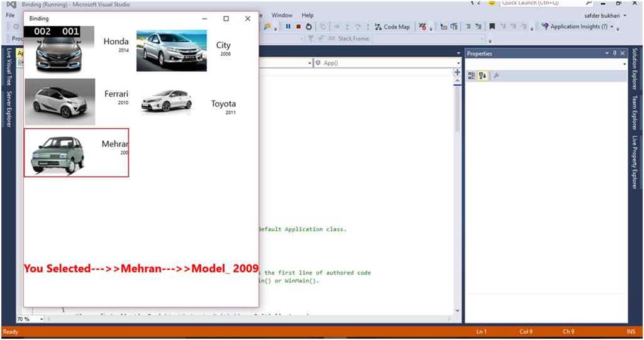Toggle Categorized view in Properties panel
644x340 pixels.
472,75
